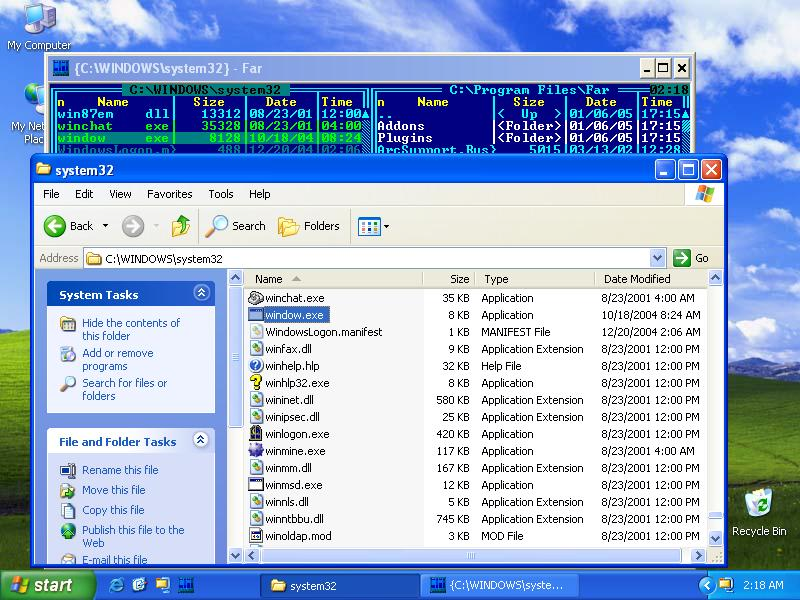Viewport: 800px width, 600px height.
Task: Sort by the Name column header
Action: click(x=333, y=279)
